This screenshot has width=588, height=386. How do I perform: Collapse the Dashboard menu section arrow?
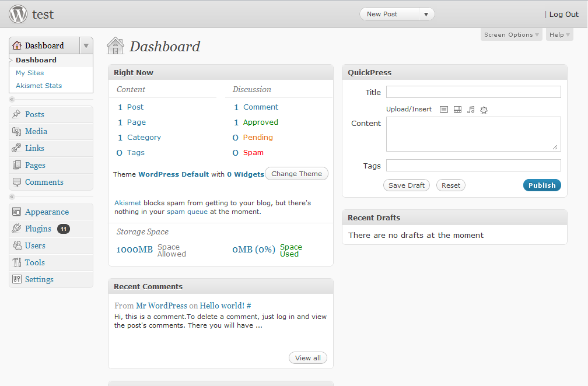[x=86, y=45]
